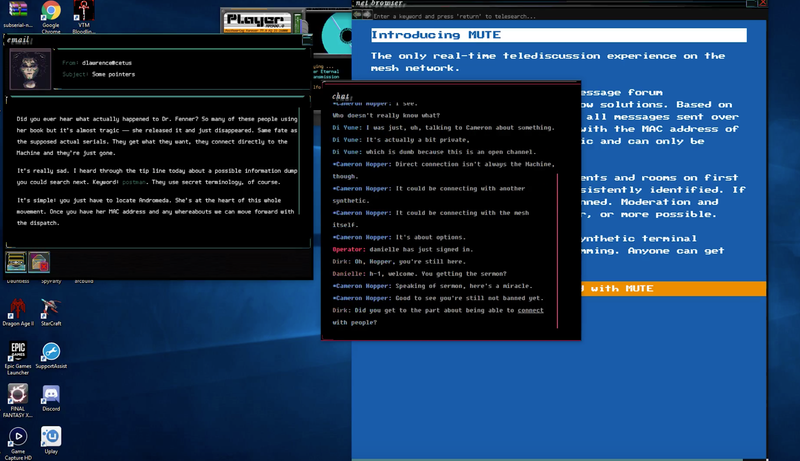Viewport: 800px width, 461px height.
Task: Click the email window corner minimize icon
Action: pyautogui.click(x=307, y=40)
